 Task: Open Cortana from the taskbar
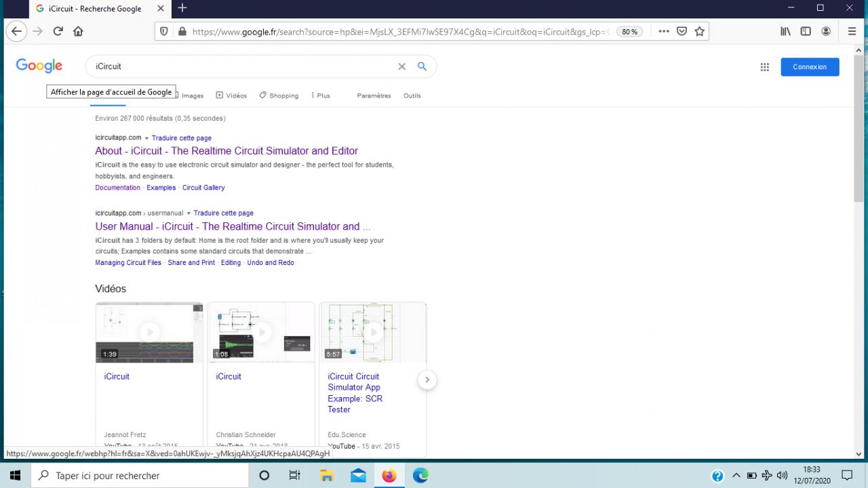264,475
